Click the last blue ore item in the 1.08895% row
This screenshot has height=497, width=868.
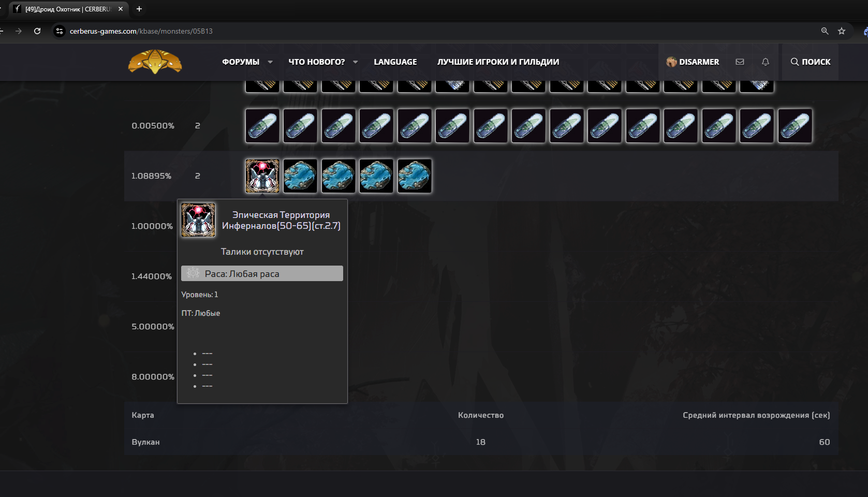(x=415, y=176)
